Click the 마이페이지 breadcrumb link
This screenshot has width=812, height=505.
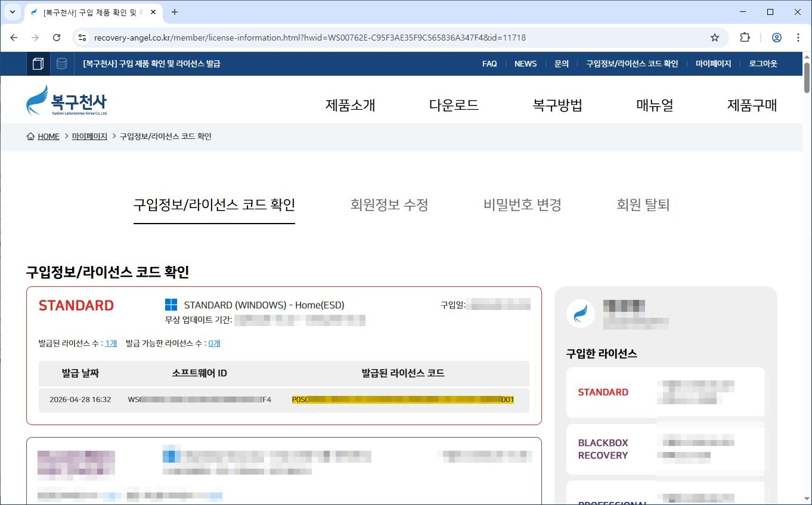89,137
